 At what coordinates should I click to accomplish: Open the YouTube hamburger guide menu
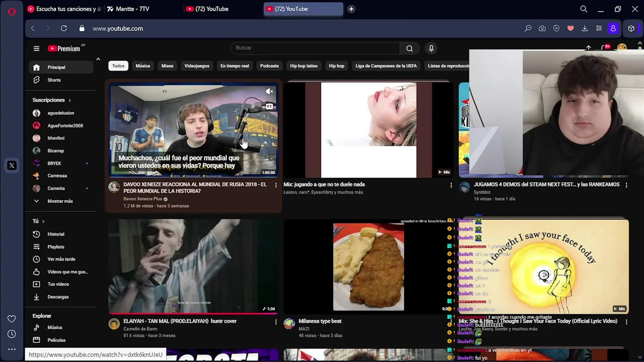tap(36, 48)
